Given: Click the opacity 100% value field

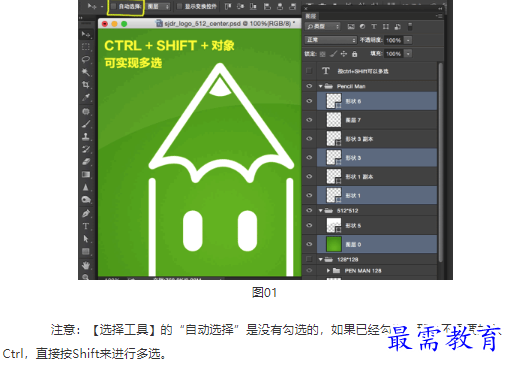Looking at the screenshot, I should (x=393, y=40).
